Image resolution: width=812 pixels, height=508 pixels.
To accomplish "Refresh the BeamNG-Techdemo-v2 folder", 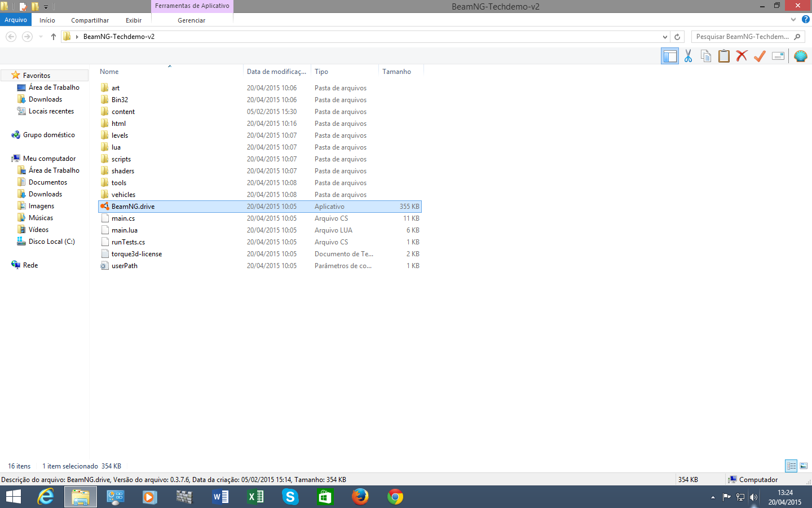I will (677, 37).
